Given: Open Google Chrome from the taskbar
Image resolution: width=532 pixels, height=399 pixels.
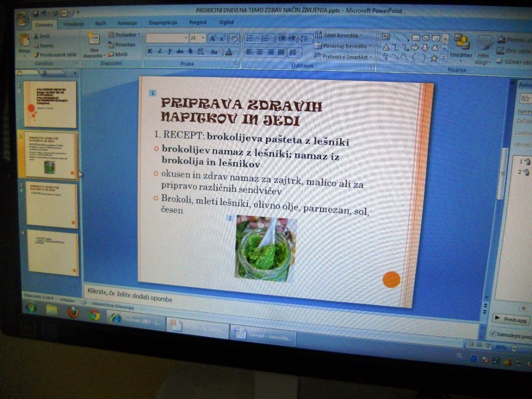Looking at the screenshot, I should pos(95,315).
